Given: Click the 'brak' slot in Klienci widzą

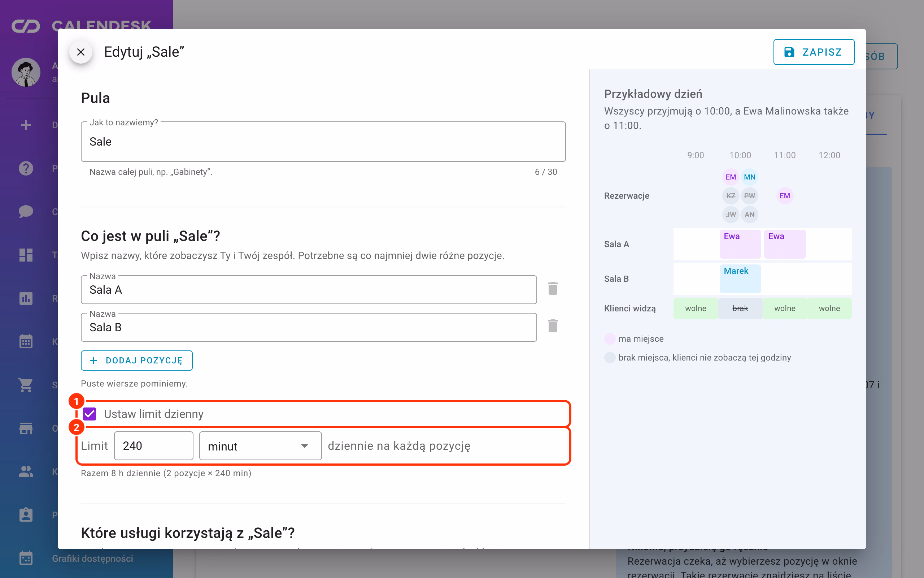Looking at the screenshot, I should coord(740,309).
